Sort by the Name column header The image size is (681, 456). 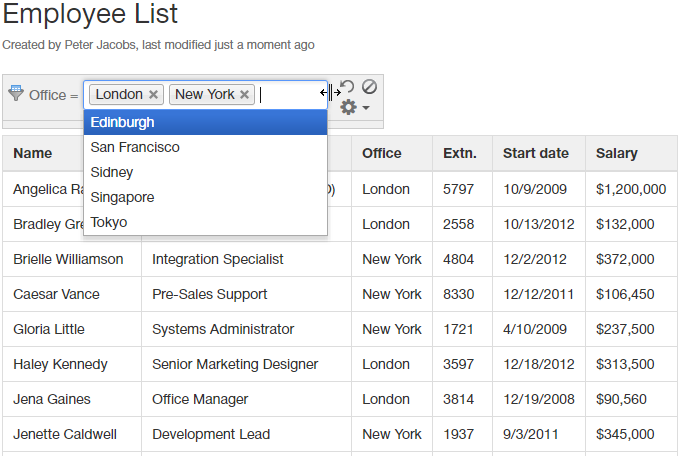33,153
